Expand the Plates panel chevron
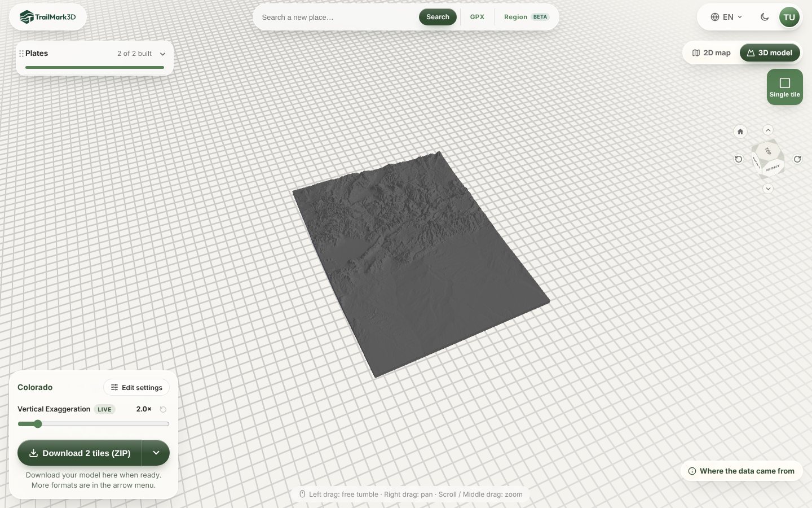The image size is (812, 508). (162, 54)
